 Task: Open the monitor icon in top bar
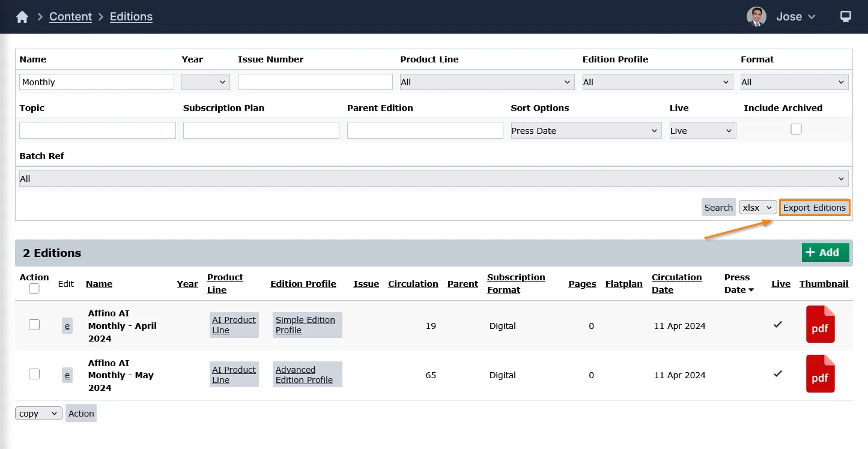tap(845, 17)
